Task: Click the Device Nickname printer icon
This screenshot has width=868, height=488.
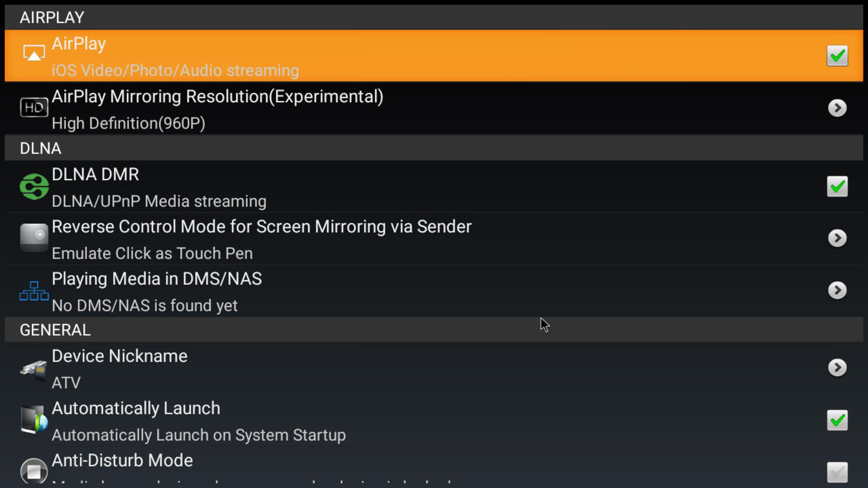Action: [34, 368]
